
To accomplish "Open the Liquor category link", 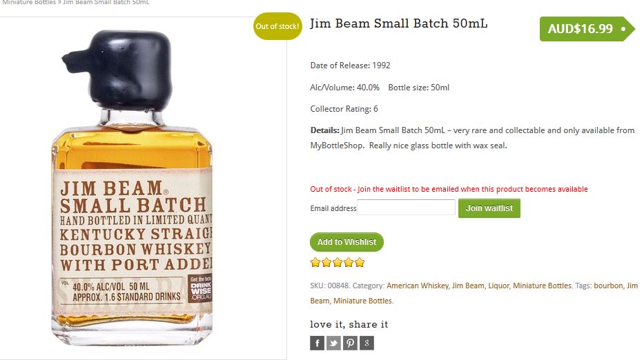I will [x=498, y=286].
